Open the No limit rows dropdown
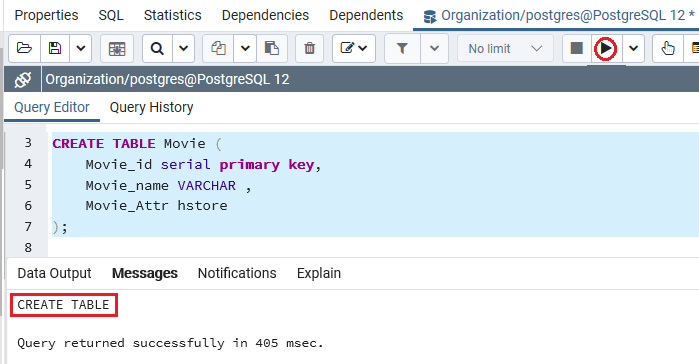 [x=505, y=48]
